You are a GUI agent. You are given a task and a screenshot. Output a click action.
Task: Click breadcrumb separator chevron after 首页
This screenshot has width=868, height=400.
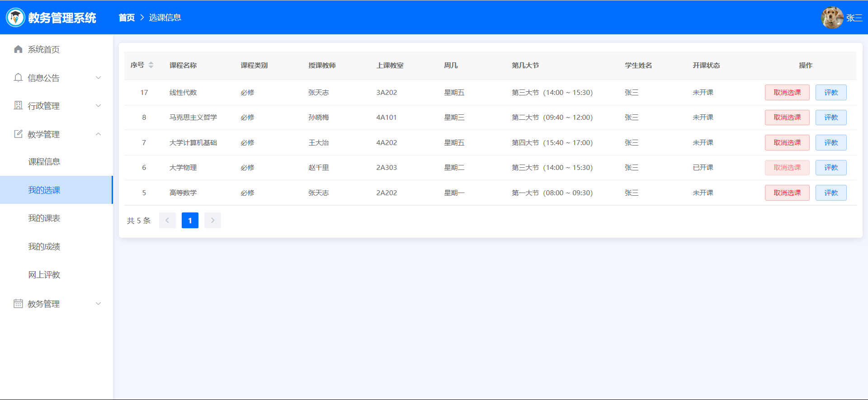click(142, 18)
